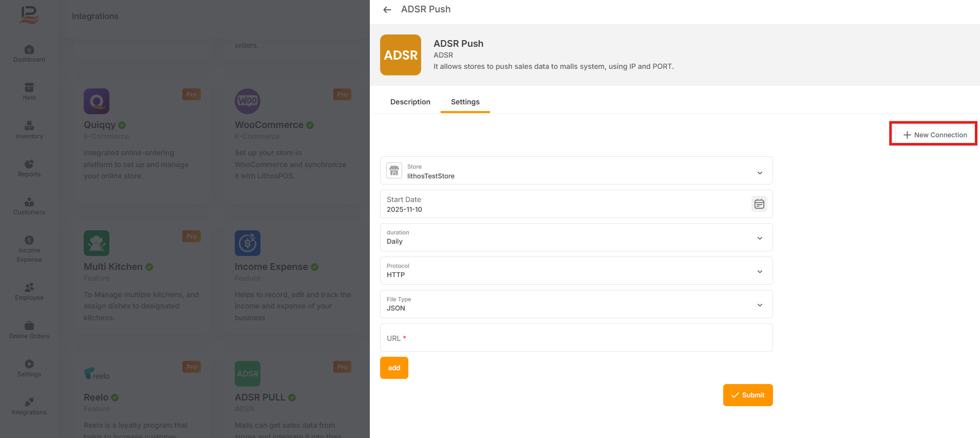Select the Settings tab in the ADSR Push panel
Screen dimensions: 980x438
[x=465, y=102]
